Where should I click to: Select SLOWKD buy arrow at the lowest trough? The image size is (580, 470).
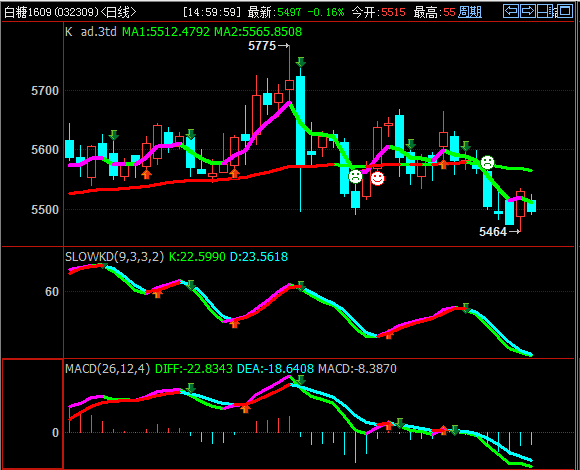[x=388, y=335]
